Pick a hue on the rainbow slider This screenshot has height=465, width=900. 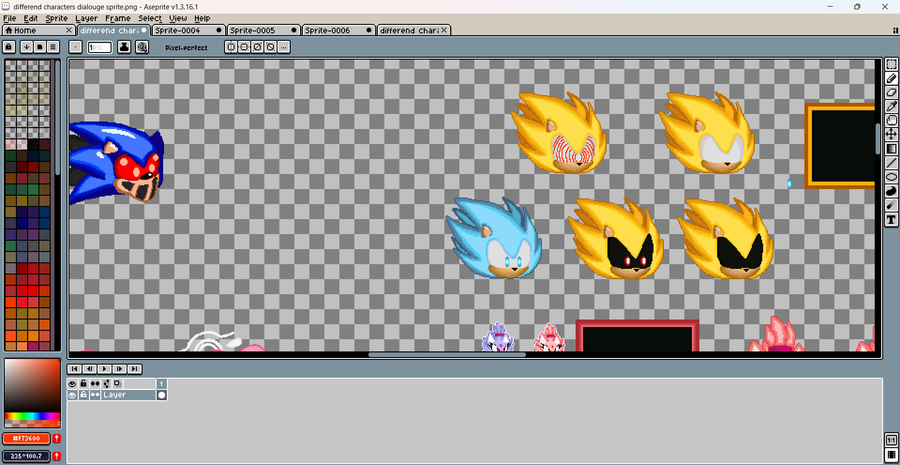click(32, 416)
